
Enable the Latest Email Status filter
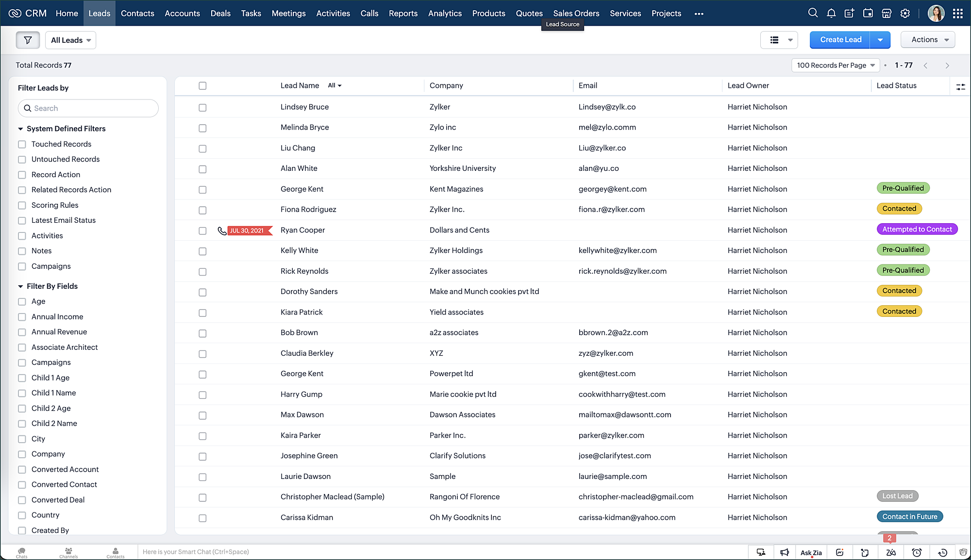coord(22,221)
